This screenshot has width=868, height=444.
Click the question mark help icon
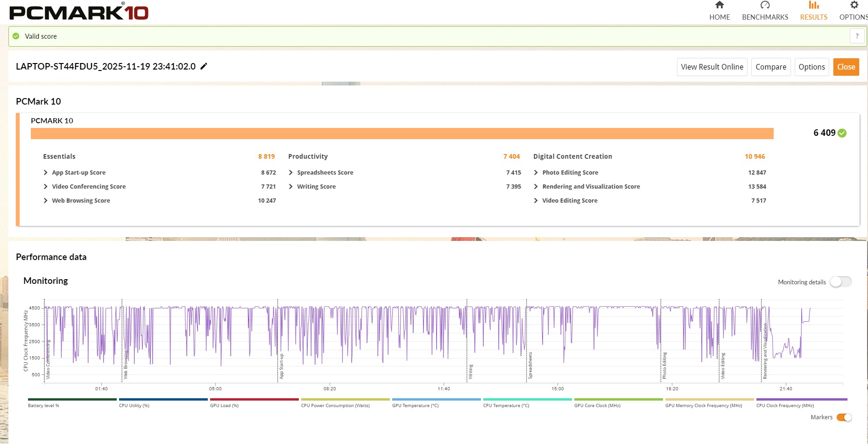[x=857, y=36]
